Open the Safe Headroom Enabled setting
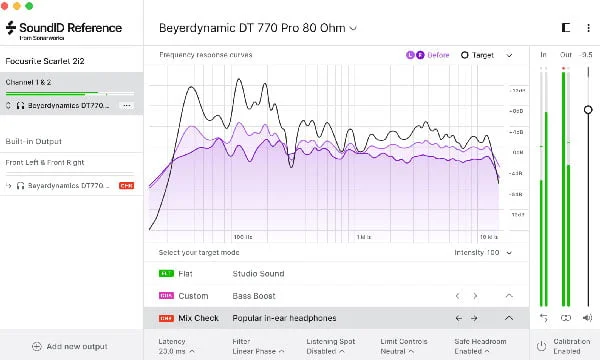Image resolution: width=600 pixels, height=360 pixels. click(480, 346)
